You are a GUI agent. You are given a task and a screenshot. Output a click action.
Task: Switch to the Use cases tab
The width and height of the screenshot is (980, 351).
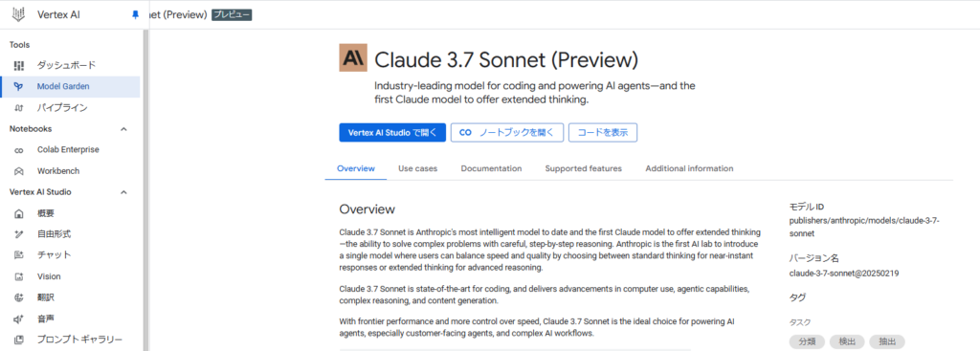(417, 168)
